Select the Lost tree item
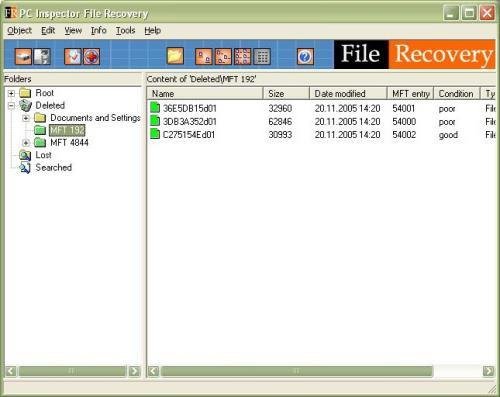This screenshot has width=500, height=397. pyautogui.click(x=43, y=155)
